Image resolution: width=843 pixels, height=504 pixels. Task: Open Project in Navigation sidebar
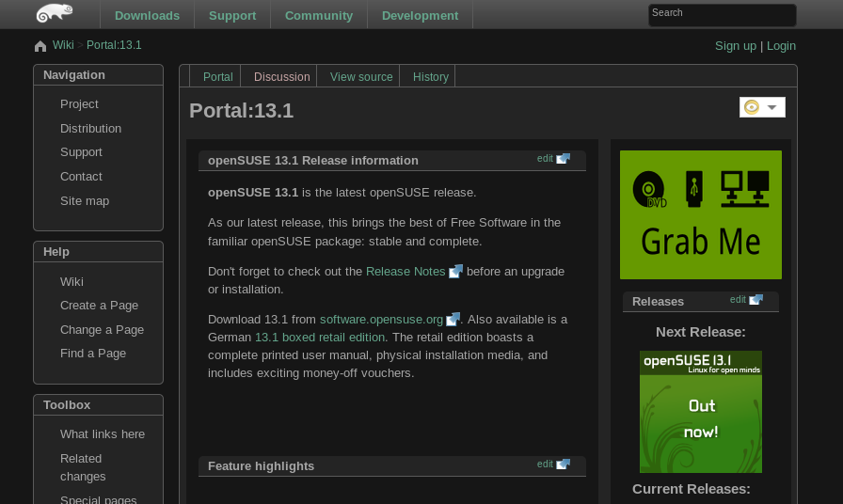pyautogui.click(x=79, y=104)
